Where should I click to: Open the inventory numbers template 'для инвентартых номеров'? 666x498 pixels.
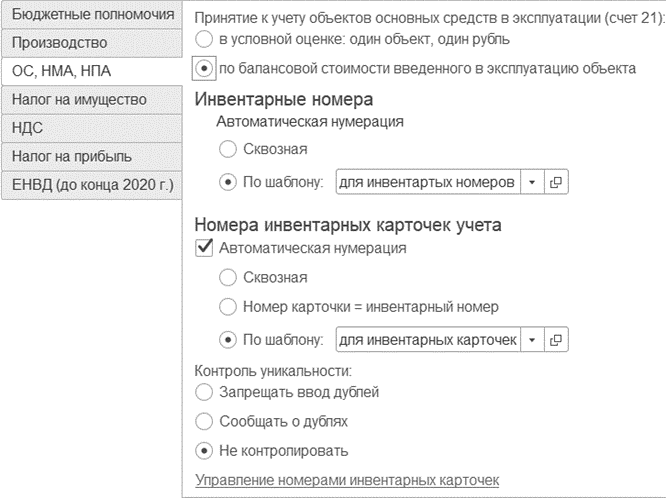point(556,182)
